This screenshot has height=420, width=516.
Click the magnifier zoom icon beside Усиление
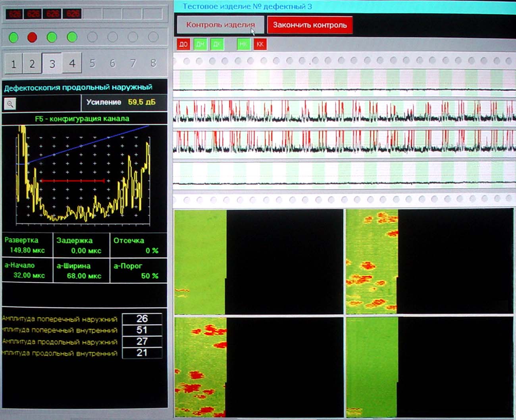10,104
